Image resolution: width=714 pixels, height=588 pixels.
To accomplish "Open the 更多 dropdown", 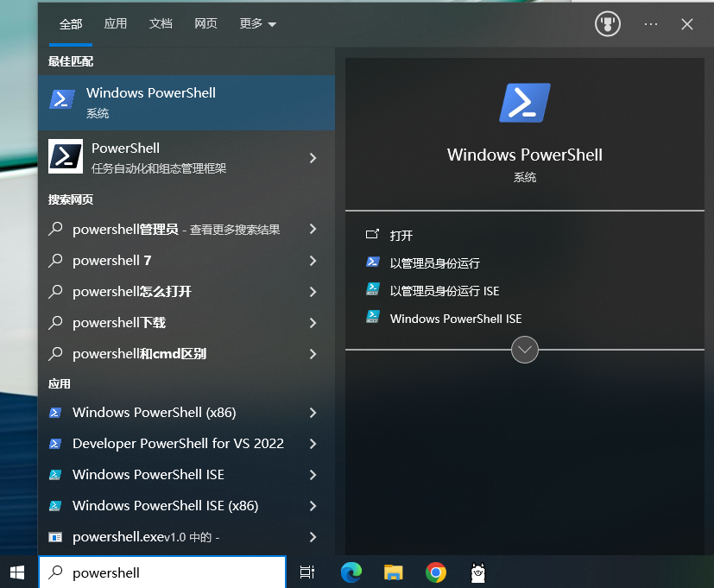I will 258,23.
